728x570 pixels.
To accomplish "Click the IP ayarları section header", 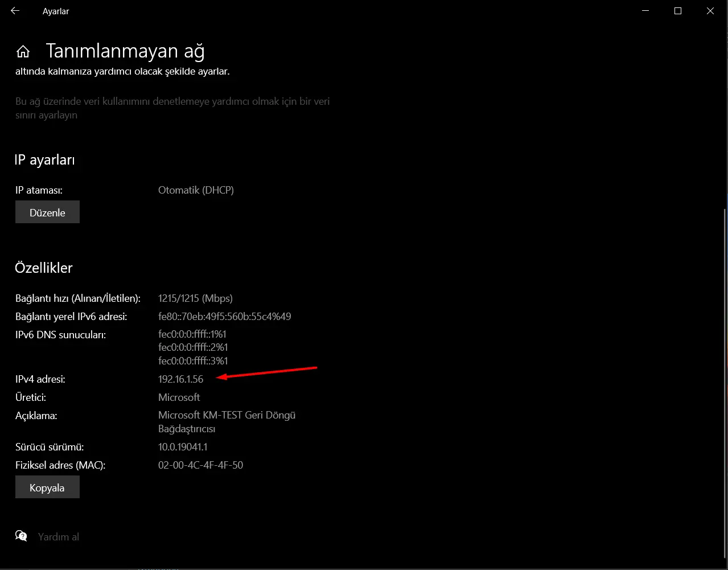I will (x=44, y=160).
